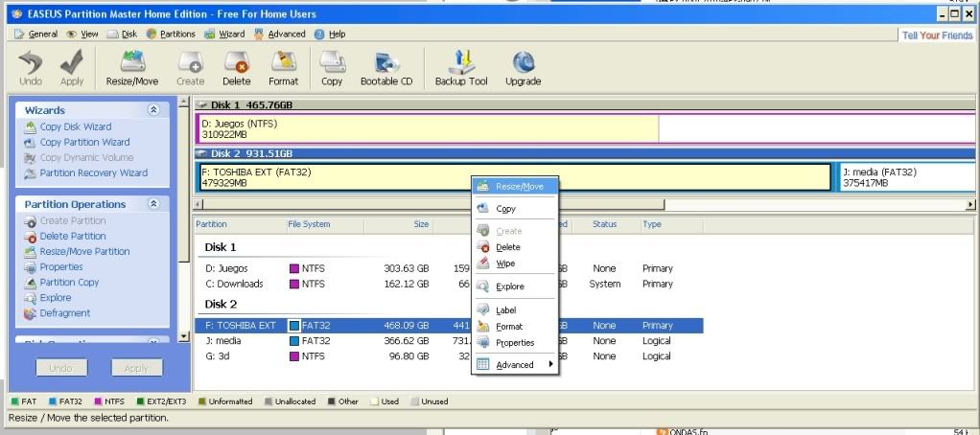The width and height of the screenshot is (980, 435).
Task: Choose Wipe in context menu
Action: 515,263
